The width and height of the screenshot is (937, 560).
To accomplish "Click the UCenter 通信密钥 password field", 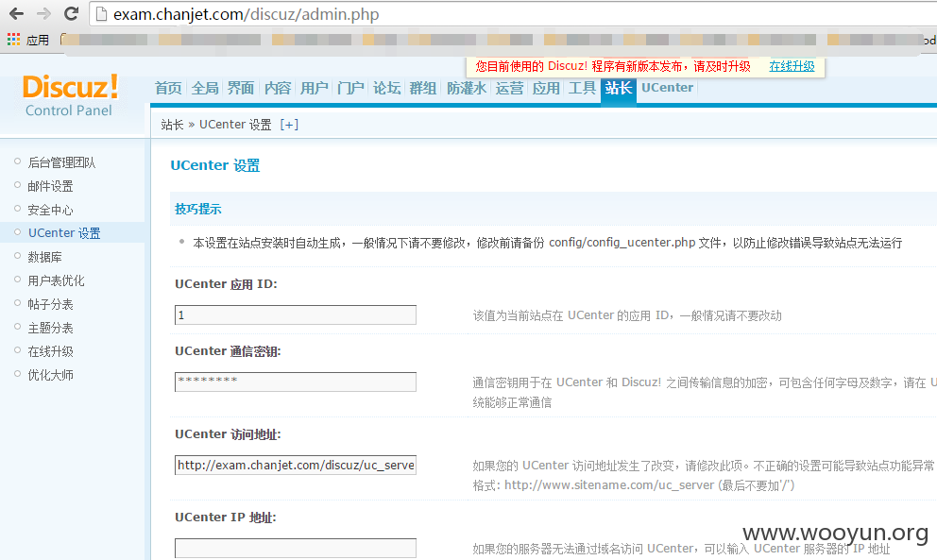I will point(296,382).
